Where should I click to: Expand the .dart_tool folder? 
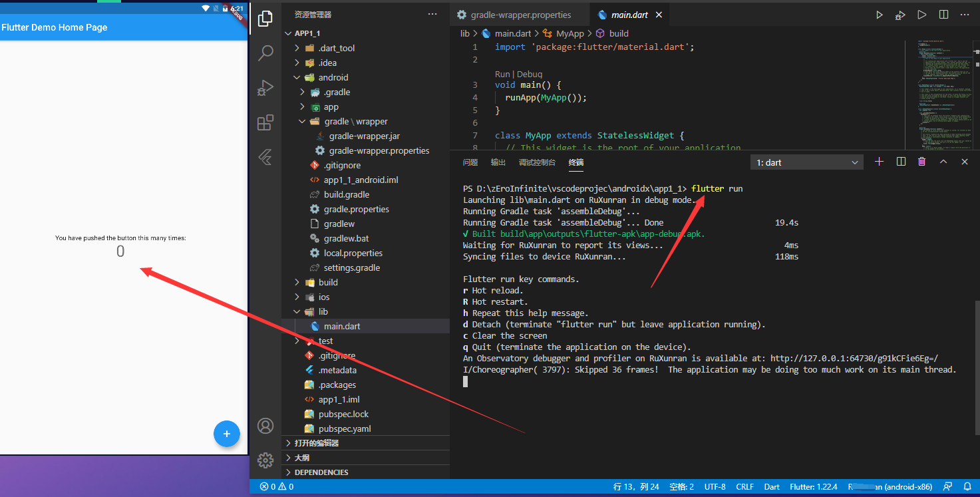click(297, 48)
